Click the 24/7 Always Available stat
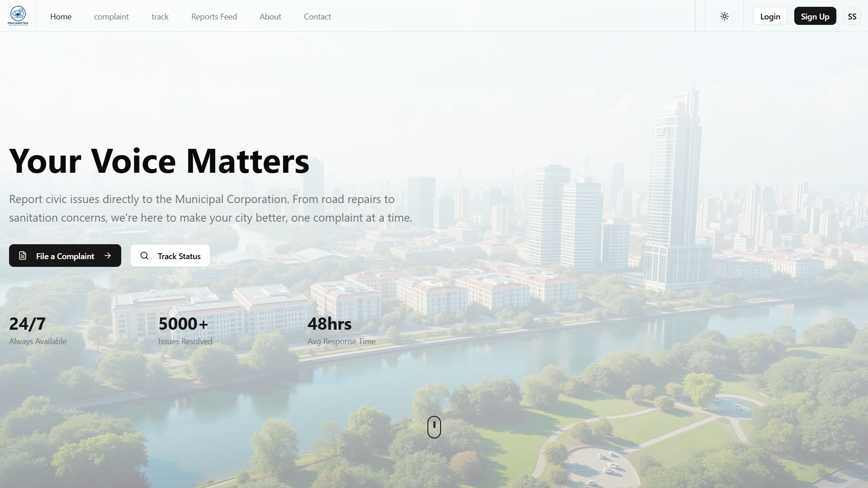Viewport: 868px width, 488px height. [38, 331]
